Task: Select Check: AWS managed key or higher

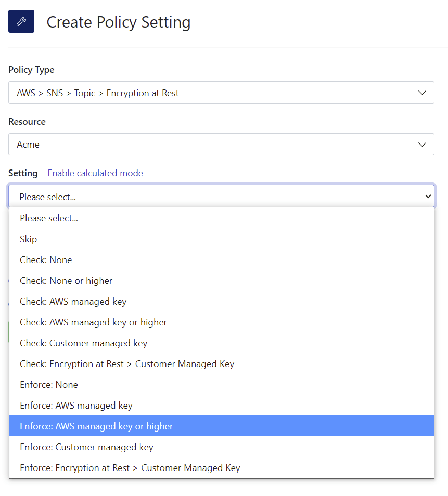Action: (221, 322)
